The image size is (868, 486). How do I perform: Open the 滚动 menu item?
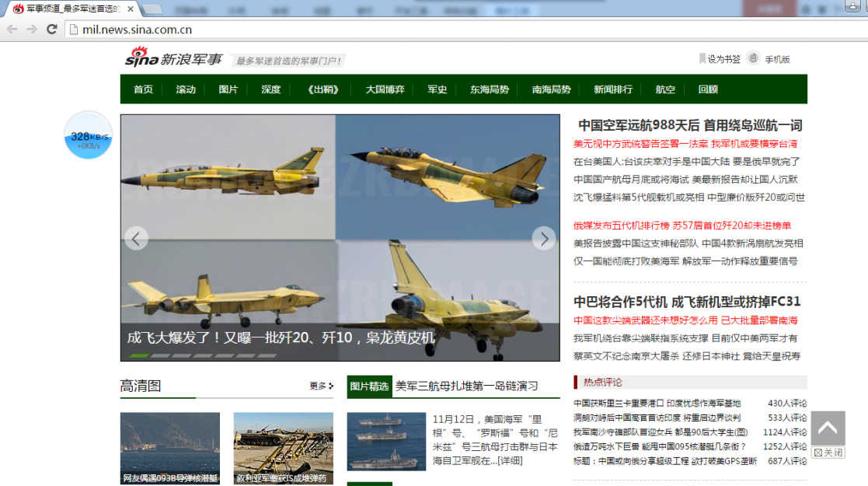[186, 89]
